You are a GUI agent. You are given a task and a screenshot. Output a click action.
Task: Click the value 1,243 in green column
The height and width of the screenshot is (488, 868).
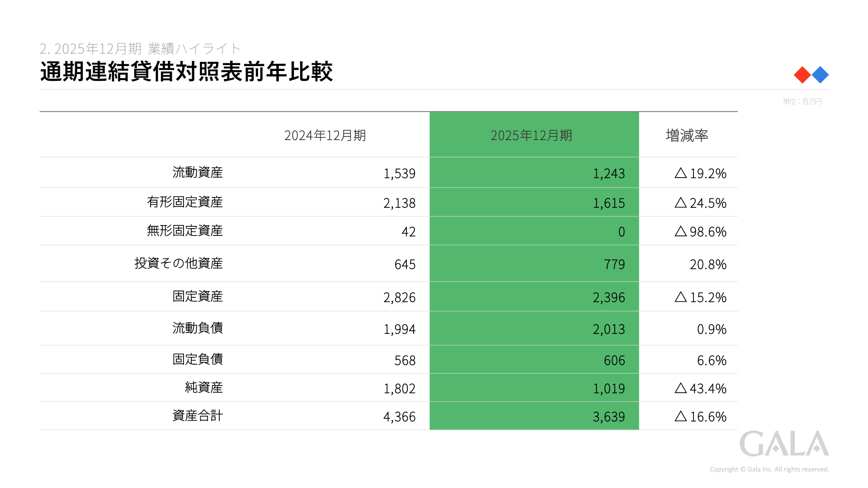click(609, 174)
